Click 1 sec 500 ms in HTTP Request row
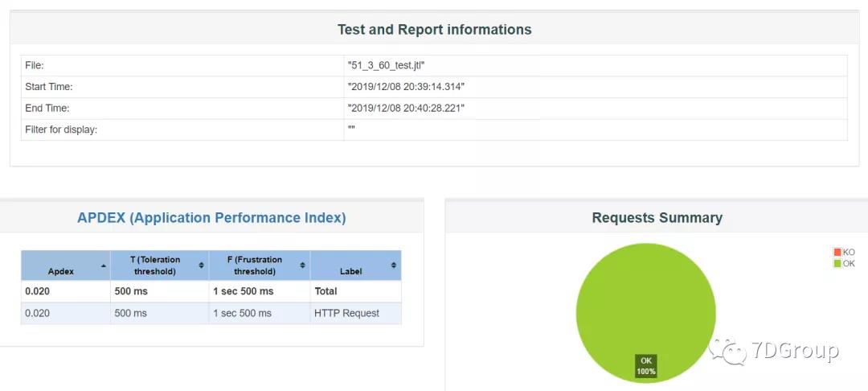 (243, 314)
